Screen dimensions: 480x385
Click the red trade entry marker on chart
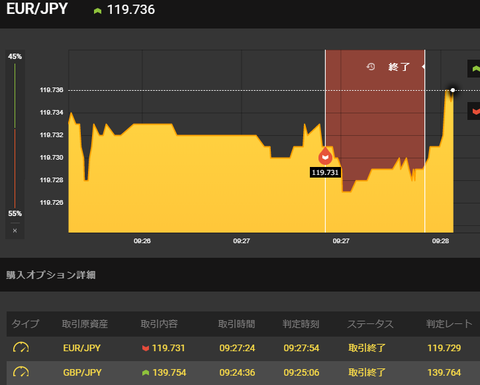click(x=325, y=157)
